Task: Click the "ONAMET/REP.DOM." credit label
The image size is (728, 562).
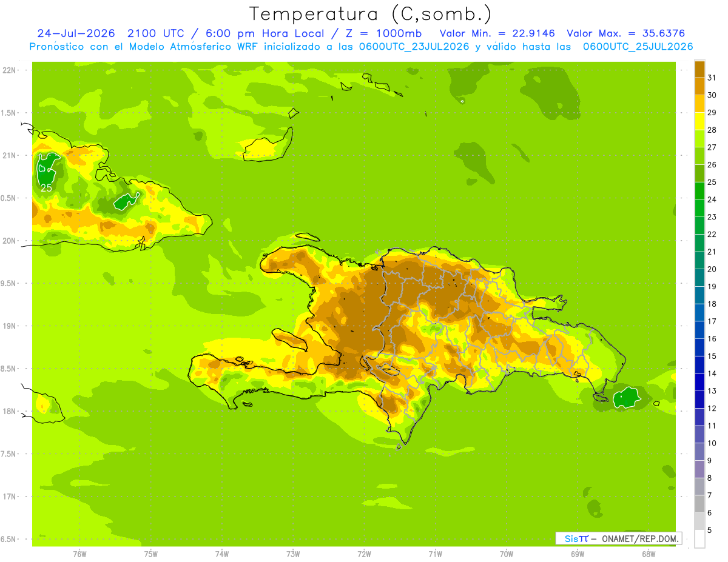Action: (640, 538)
